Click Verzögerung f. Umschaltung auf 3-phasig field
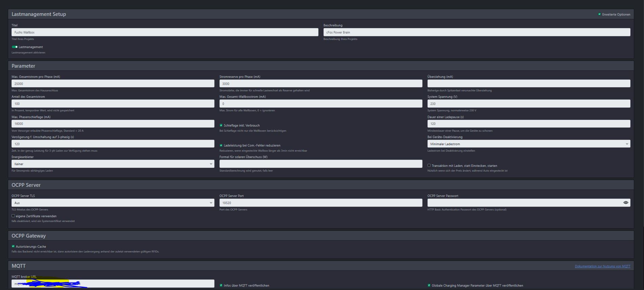The height and width of the screenshot is (290, 644). [113, 144]
